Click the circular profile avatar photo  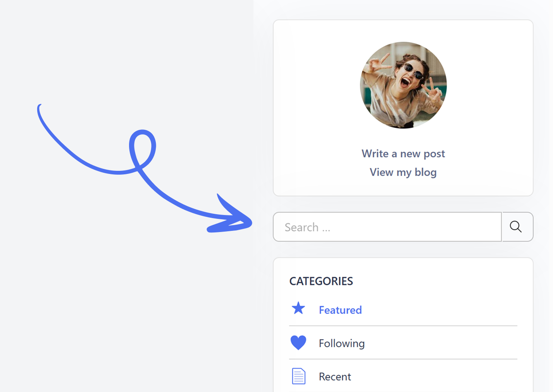[x=403, y=85]
